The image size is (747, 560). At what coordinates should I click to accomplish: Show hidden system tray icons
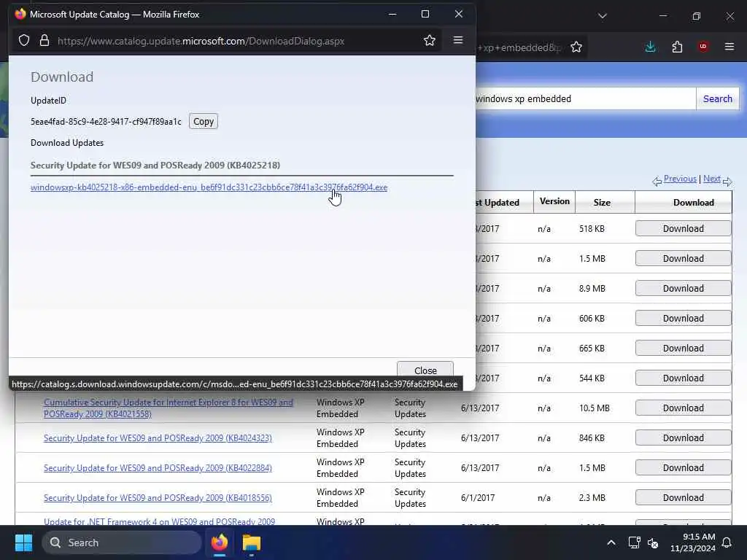tap(611, 542)
